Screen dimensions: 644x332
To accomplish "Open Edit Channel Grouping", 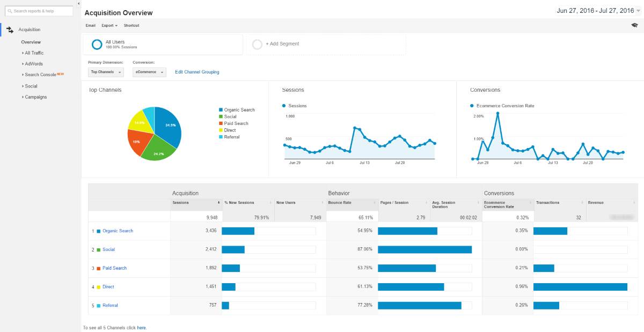I will (x=197, y=71).
